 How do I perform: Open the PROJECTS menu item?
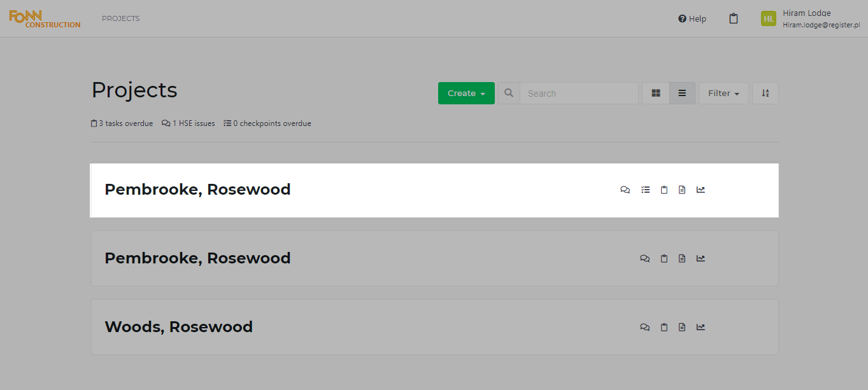click(120, 18)
